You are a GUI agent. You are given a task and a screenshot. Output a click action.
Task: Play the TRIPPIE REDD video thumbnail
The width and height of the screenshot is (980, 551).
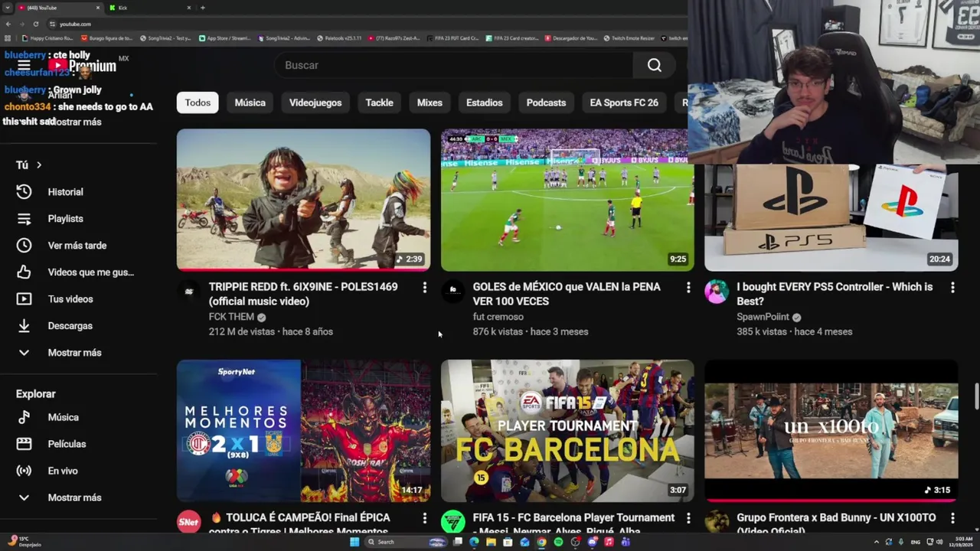pyautogui.click(x=303, y=200)
